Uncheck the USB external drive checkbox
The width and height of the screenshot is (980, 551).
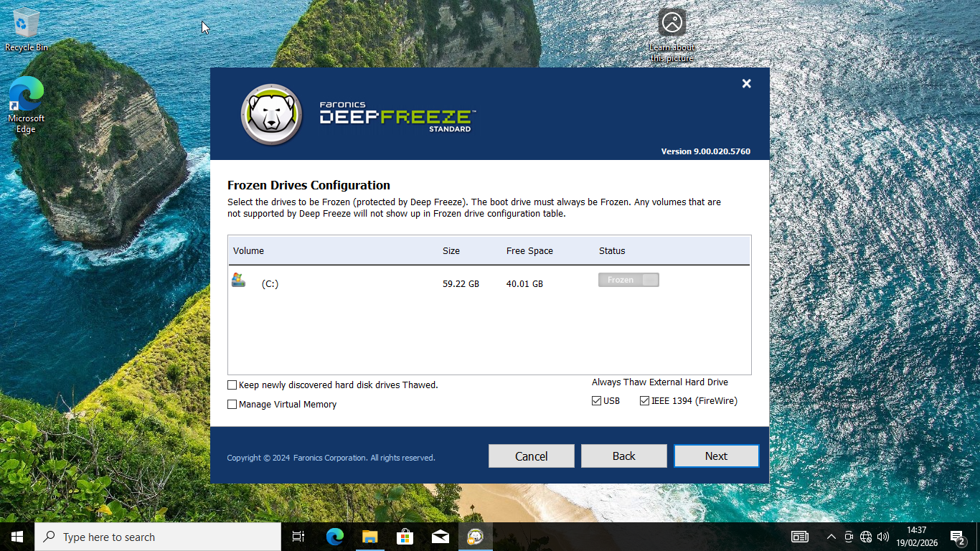pyautogui.click(x=596, y=401)
